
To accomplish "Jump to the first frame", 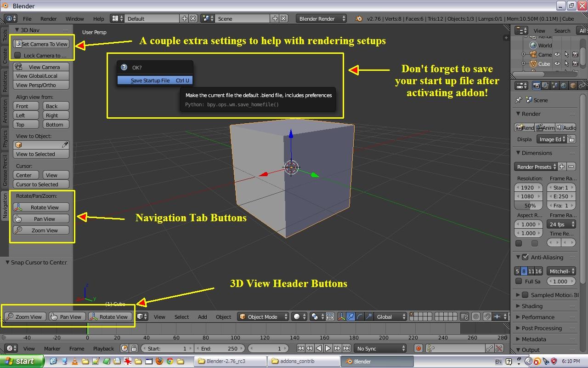I will click(300, 348).
